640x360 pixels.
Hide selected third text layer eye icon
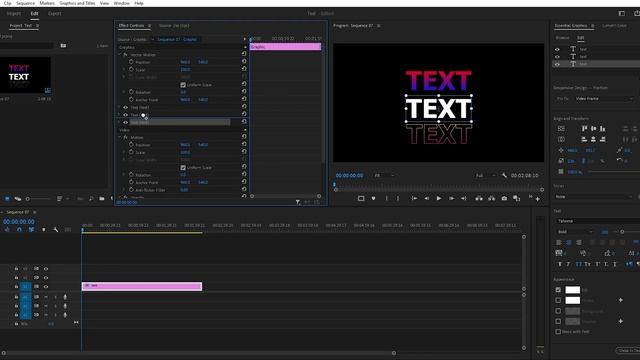coord(557,64)
